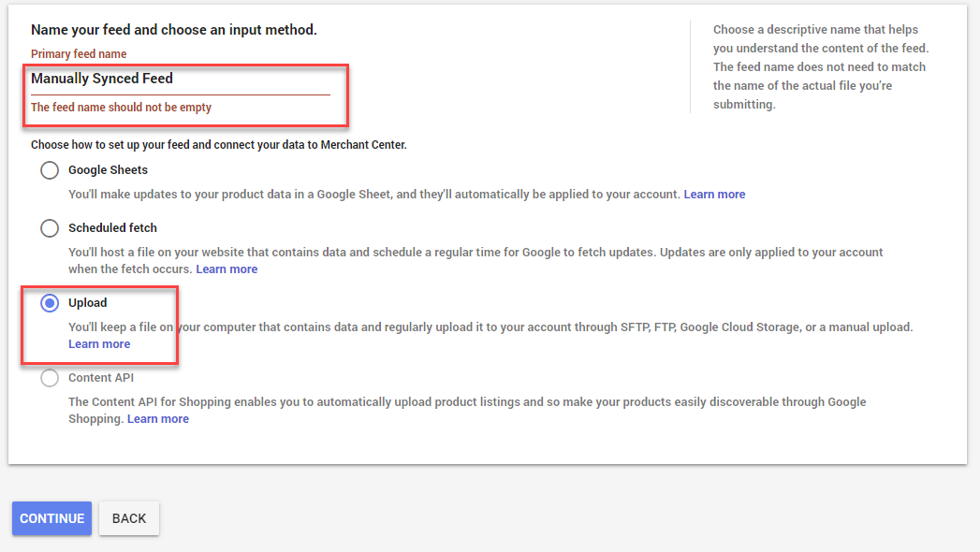This screenshot has height=552, width=980.
Task: Click the 'Name your feed' heading
Action: coord(174,30)
